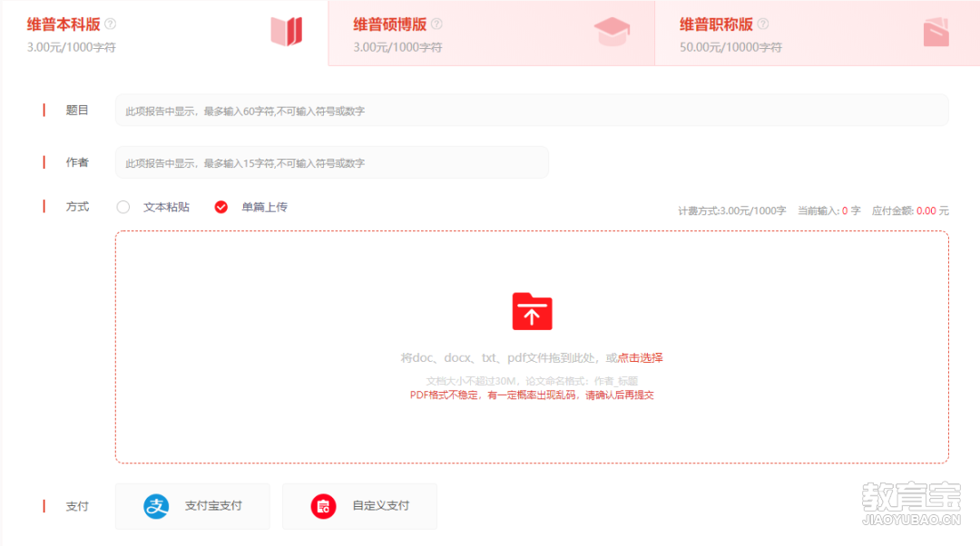
Task: Click the red custom payment icon
Action: (x=323, y=506)
